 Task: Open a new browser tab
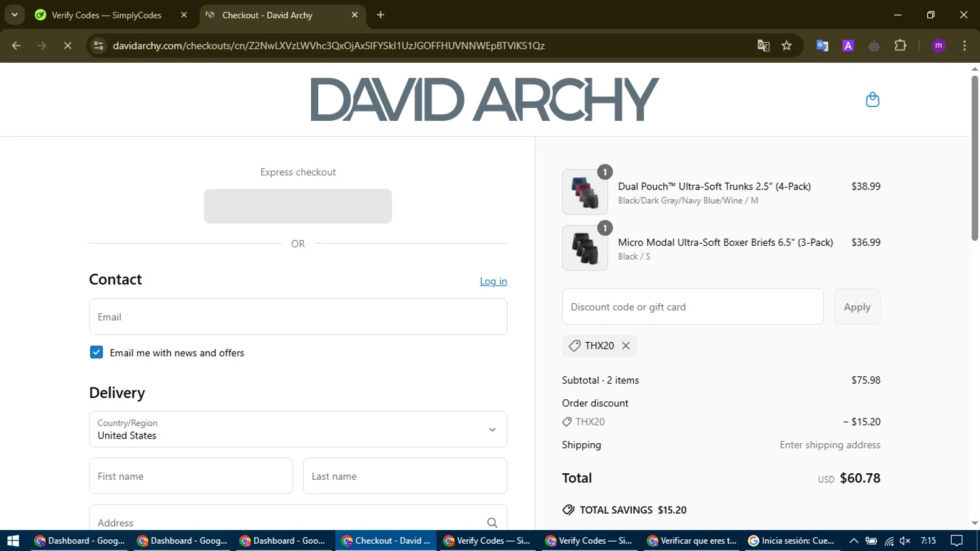(380, 14)
